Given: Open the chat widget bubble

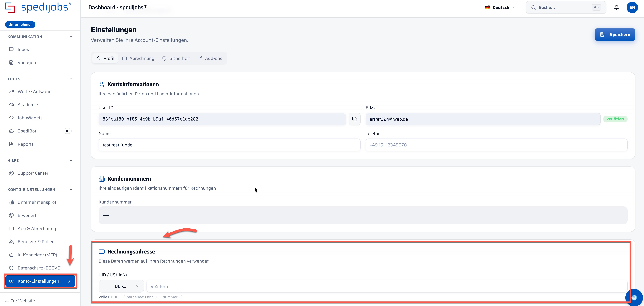Looking at the screenshot, I should pyautogui.click(x=634, y=297).
